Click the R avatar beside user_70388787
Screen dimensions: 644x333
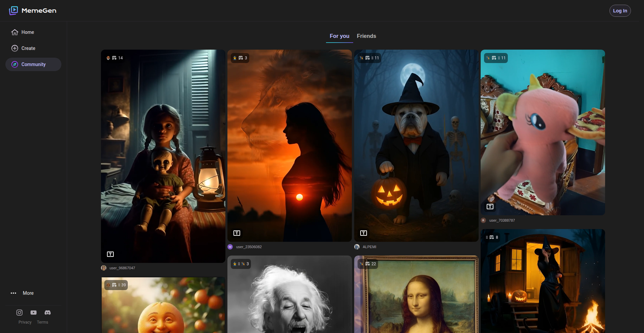[483, 220]
